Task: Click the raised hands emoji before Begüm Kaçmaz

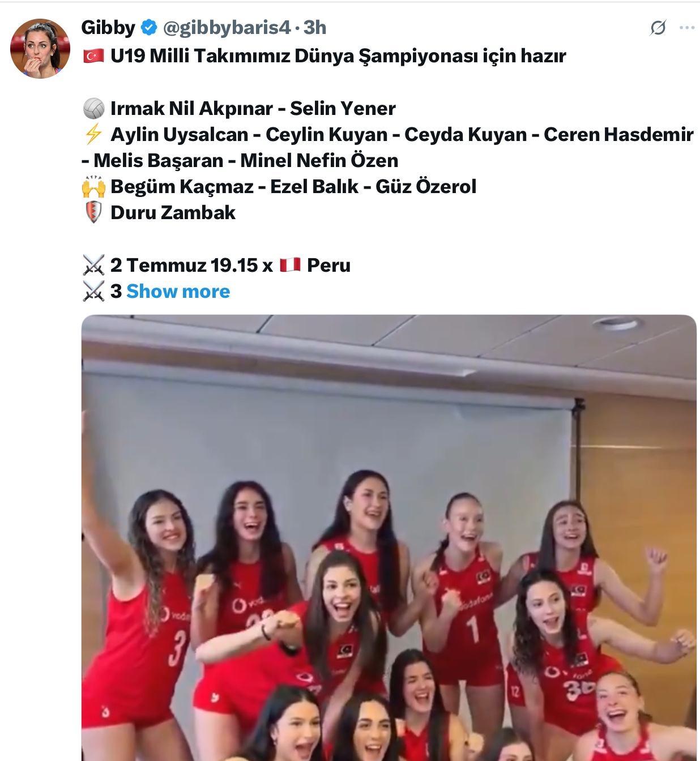Action: 93,186
